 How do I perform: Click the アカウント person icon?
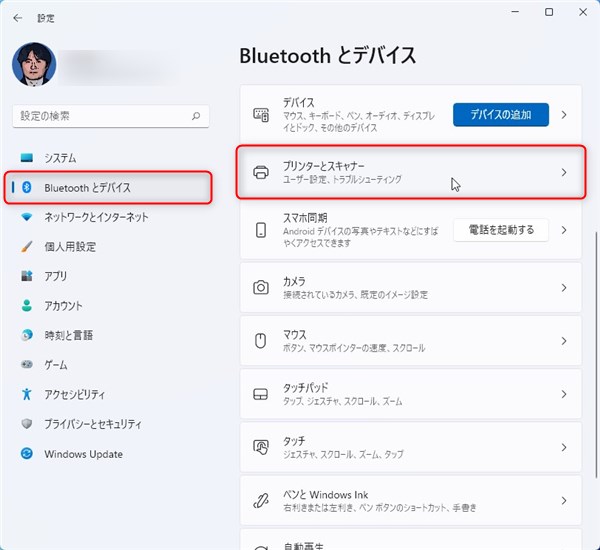tap(26, 305)
